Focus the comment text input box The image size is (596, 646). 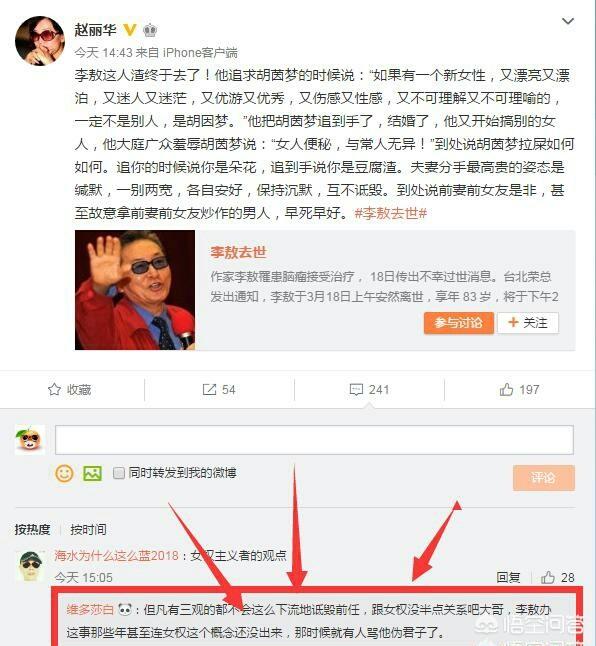(x=314, y=440)
